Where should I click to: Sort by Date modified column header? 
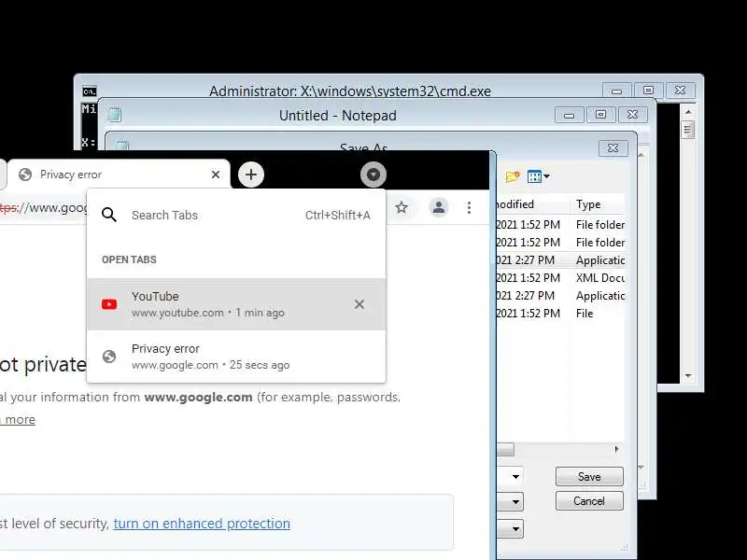pos(532,204)
